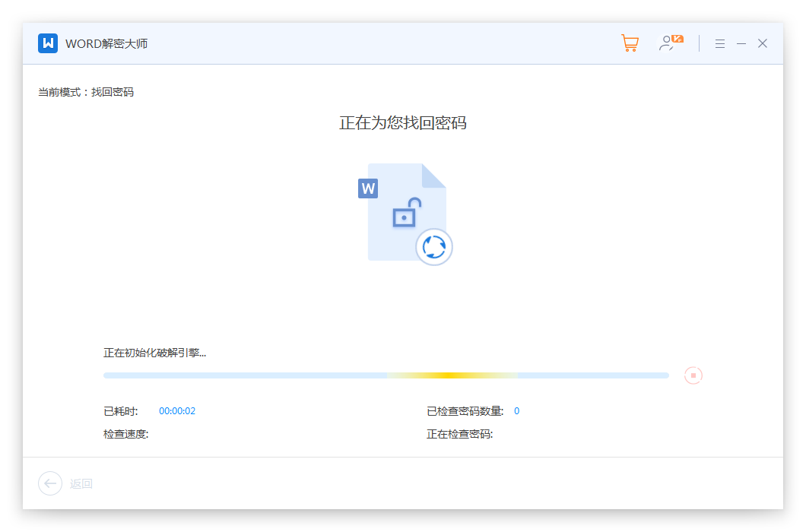Click the 正在检查密码 label
806x532 pixels.
[459, 434]
